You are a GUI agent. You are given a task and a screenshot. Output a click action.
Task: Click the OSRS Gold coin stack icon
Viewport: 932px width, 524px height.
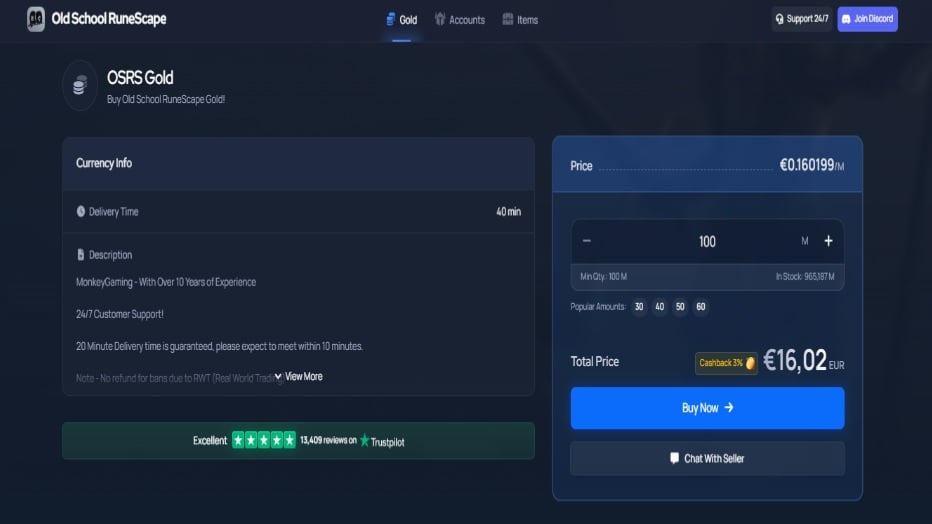tap(80, 85)
